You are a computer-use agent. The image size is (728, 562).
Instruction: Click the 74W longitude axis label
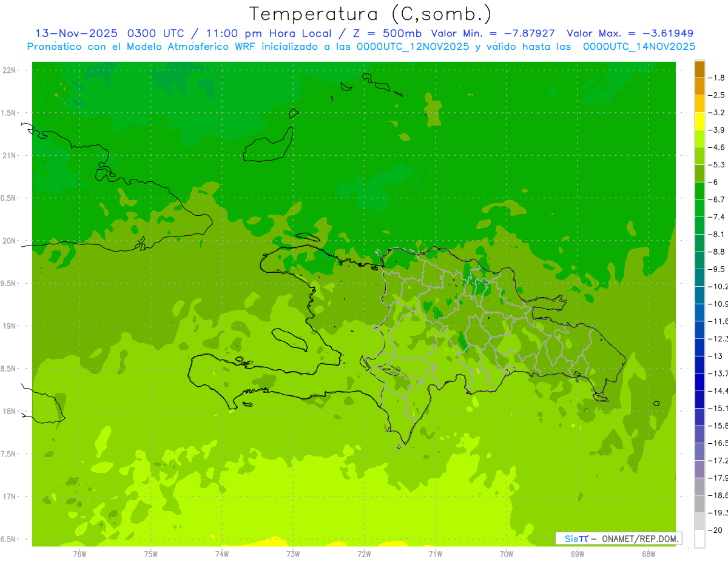click(x=221, y=554)
